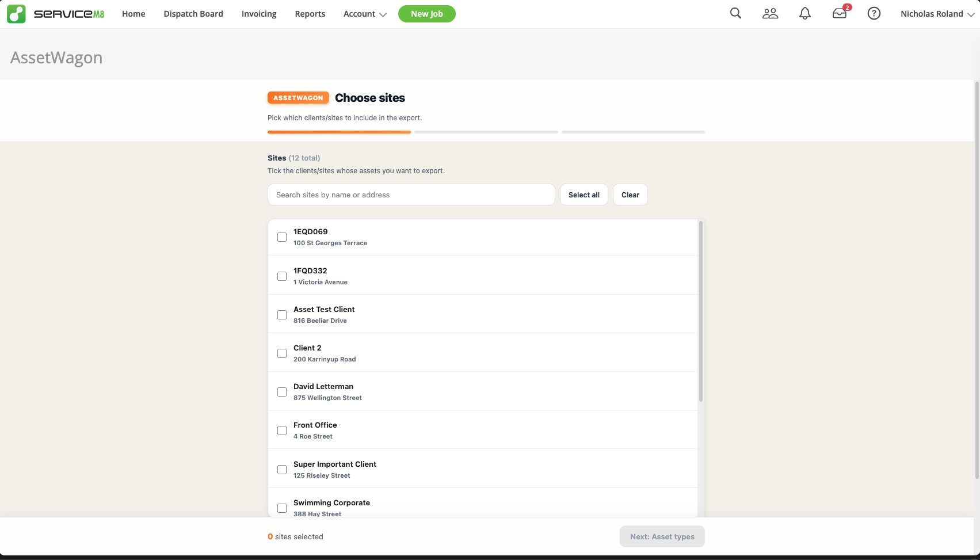Open Reports
Image resolution: width=980 pixels, height=560 pixels.
pos(310,14)
